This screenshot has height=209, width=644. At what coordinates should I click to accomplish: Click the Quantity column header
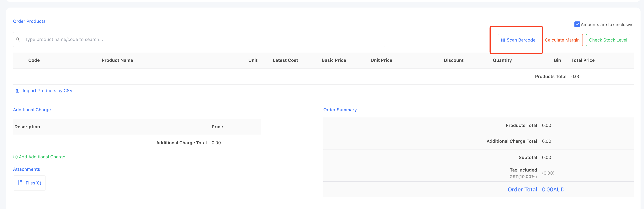tap(502, 60)
